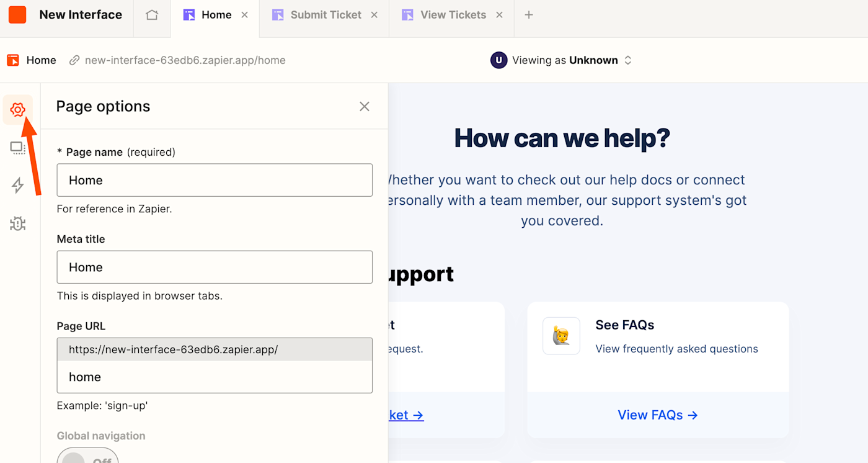
Task: Click the Meta title input field
Action: click(215, 267)
